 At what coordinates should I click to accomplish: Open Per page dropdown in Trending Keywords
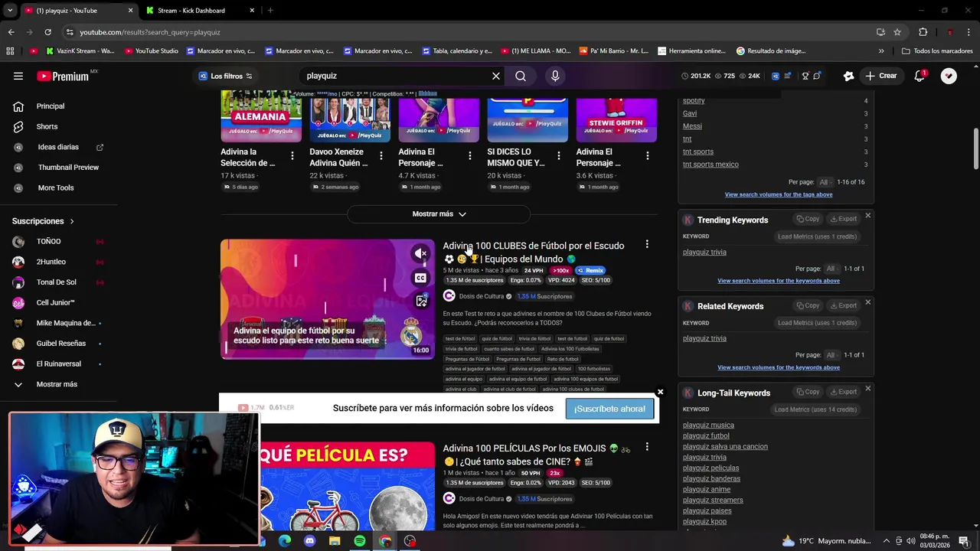click(x=832, y=269)
